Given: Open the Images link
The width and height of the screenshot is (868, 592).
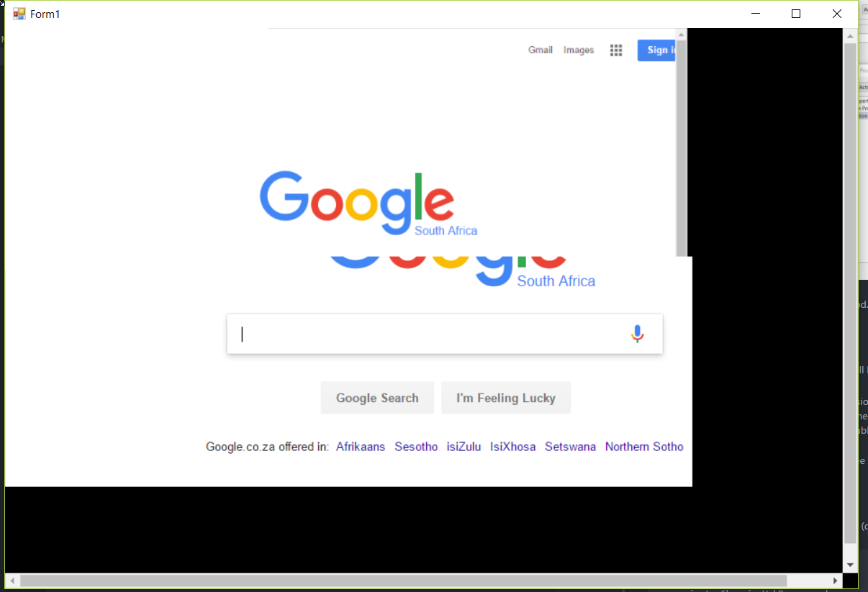Looking at the screenshot, I should 579,50.
